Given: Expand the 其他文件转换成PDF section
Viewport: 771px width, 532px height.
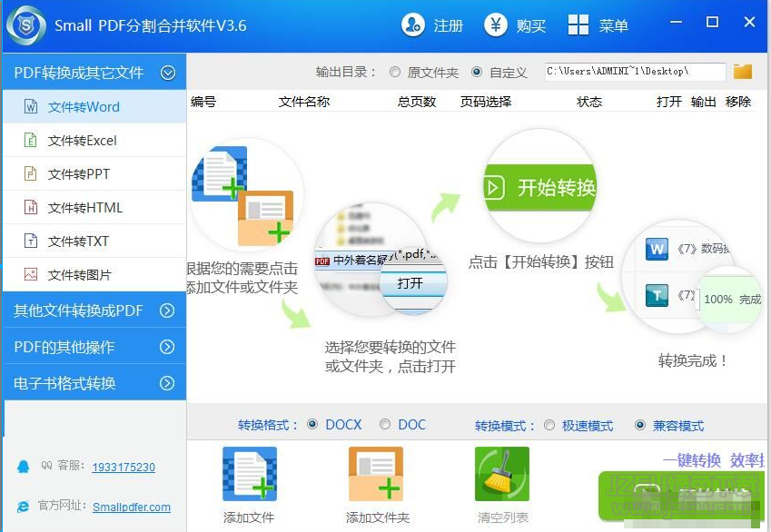Looking at the screenshot, I should pos(167,310).
